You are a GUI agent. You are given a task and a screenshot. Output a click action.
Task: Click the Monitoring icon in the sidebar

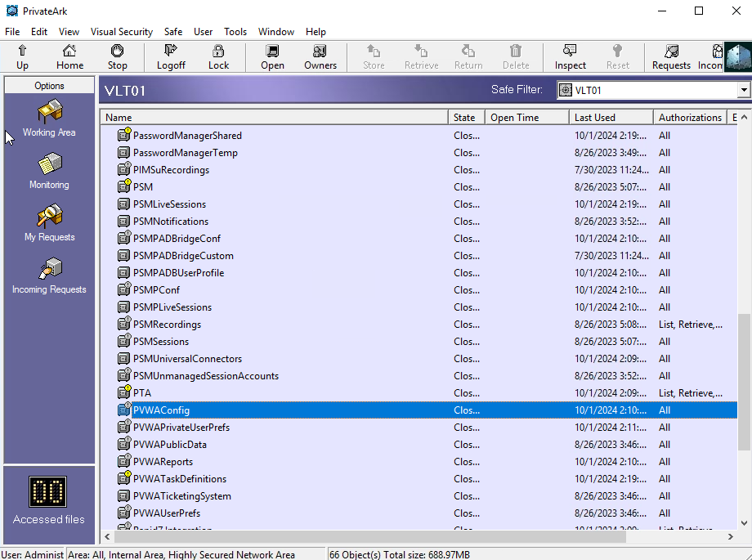pos(48,172)
